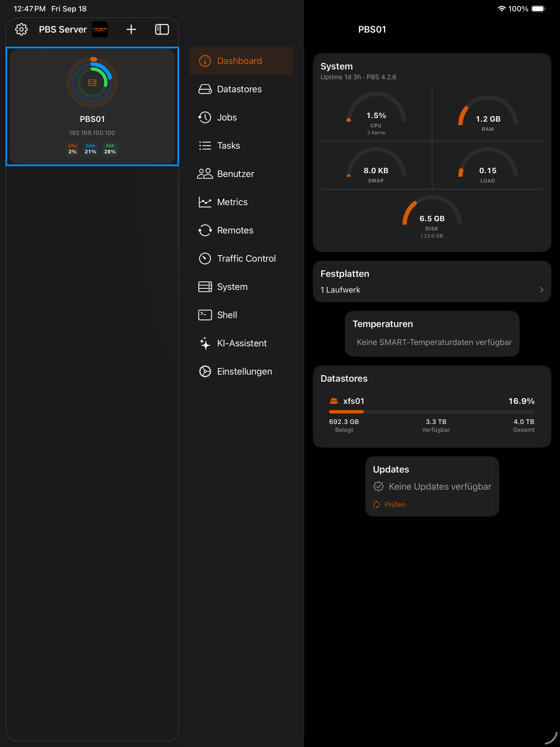Click the Wi-Fi status icon
The height and width of the screenshot is (747, 560).
click(502, 9)
